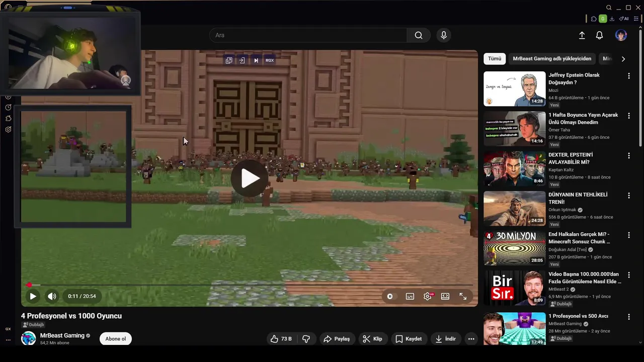
Task: Click the page scrollbar down arrow
Action: tap(640, 342)
